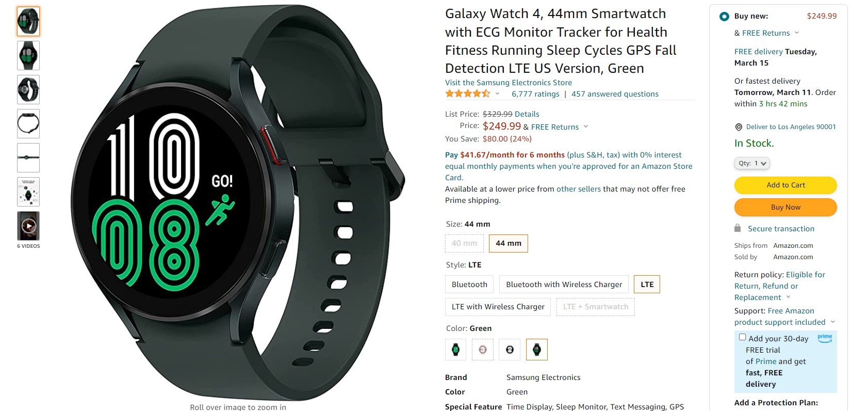Play the 6 videos thumbnail
Image resolution: width=868 pixels, height=411 pixels.
pyautogui.click(x=28, y=226)
